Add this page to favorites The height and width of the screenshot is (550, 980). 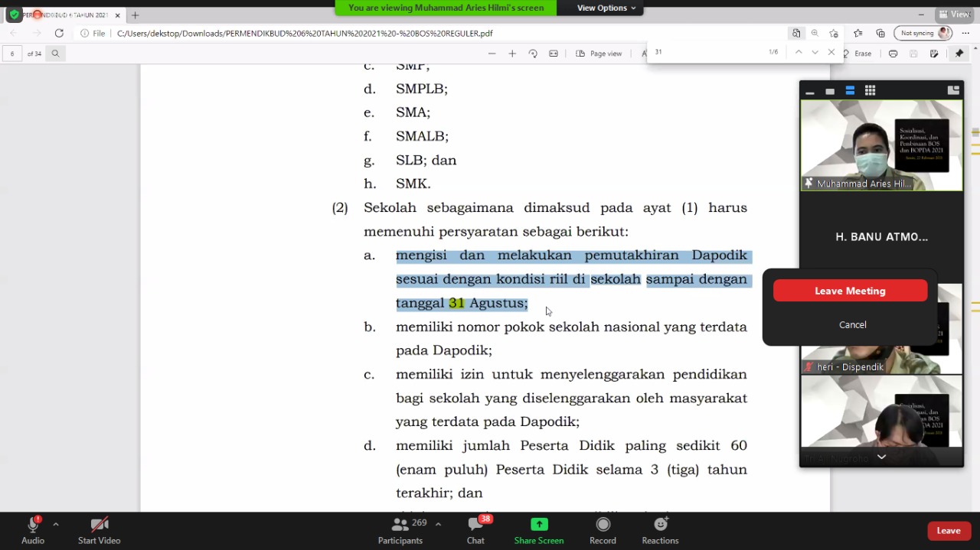point(834,34)
